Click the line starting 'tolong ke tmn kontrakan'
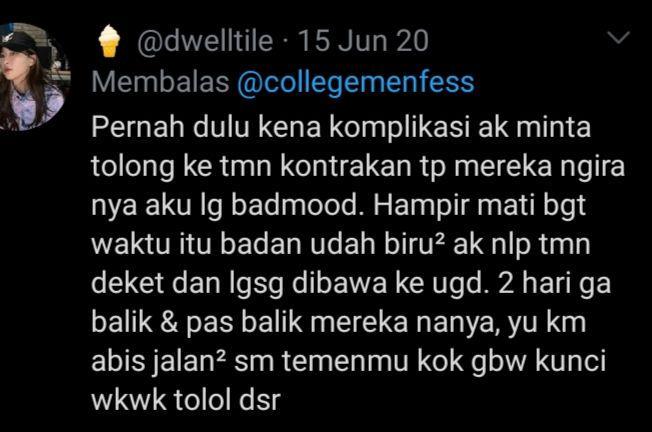Screen dimensions: 652x432 coord(358,167)
